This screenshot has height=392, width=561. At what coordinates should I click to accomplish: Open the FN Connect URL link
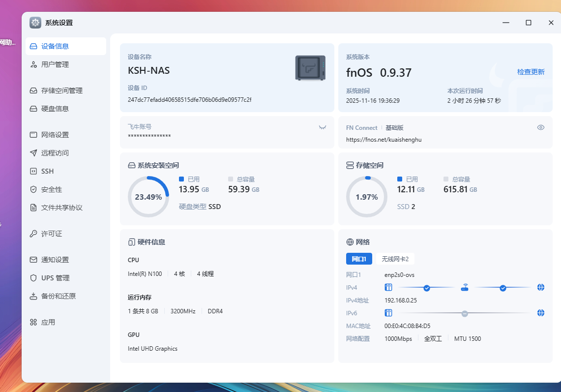[x=384, y=140]
